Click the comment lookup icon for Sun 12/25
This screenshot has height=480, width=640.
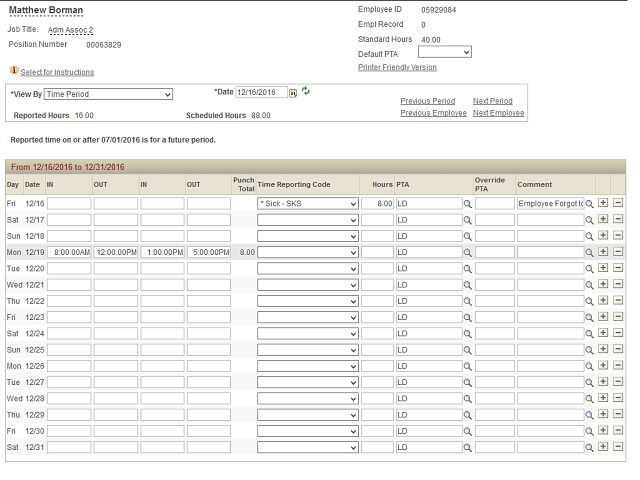590,350
